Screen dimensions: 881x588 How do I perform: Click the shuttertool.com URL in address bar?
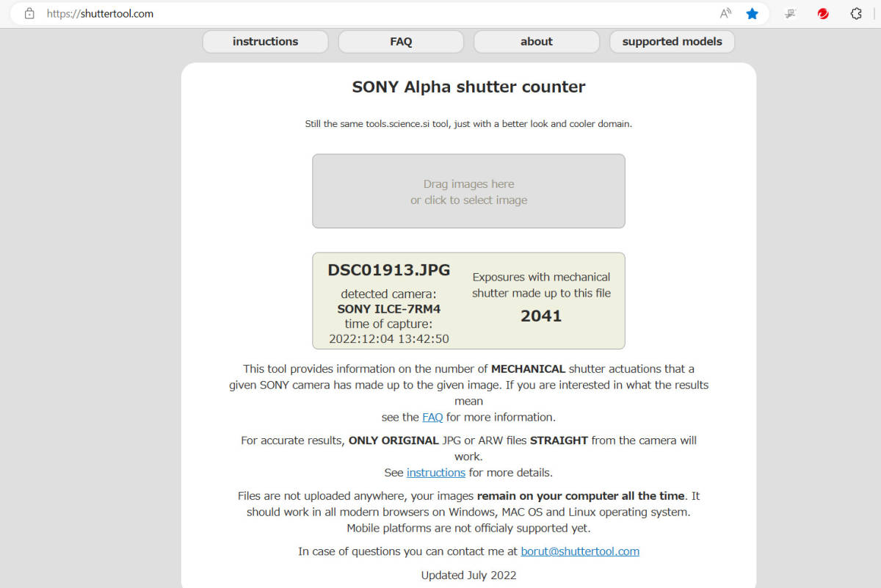(x=100, y=13)
